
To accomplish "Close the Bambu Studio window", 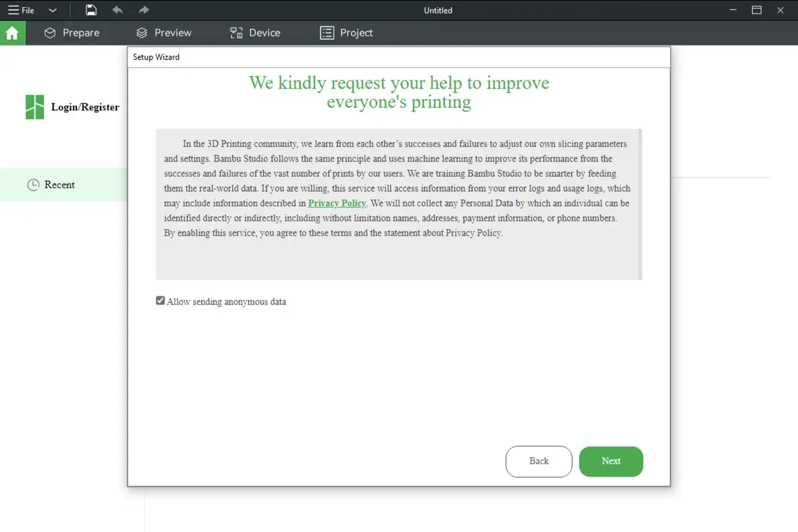I will pyautogui.click(x=780, y=9).
